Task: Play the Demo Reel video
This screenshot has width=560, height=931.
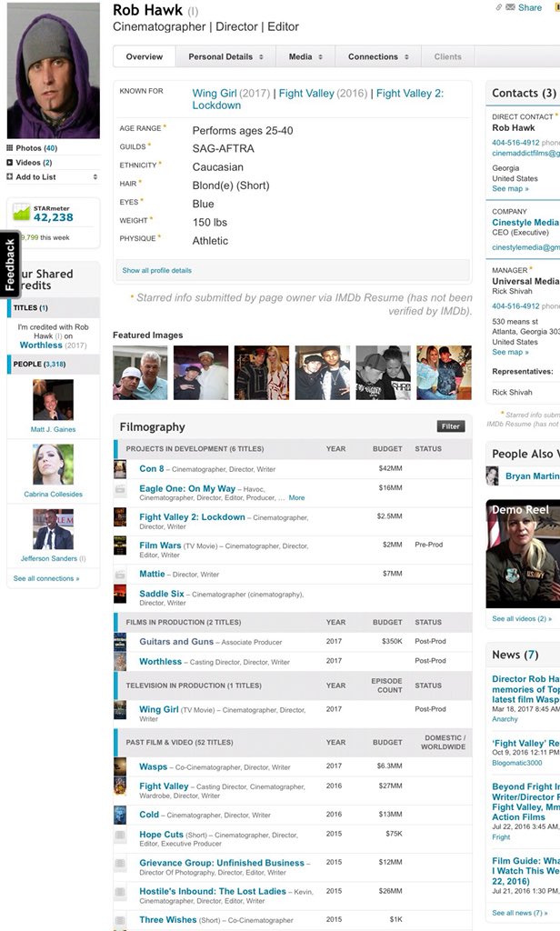Action: pyautogui.click(x=523, y=554)
